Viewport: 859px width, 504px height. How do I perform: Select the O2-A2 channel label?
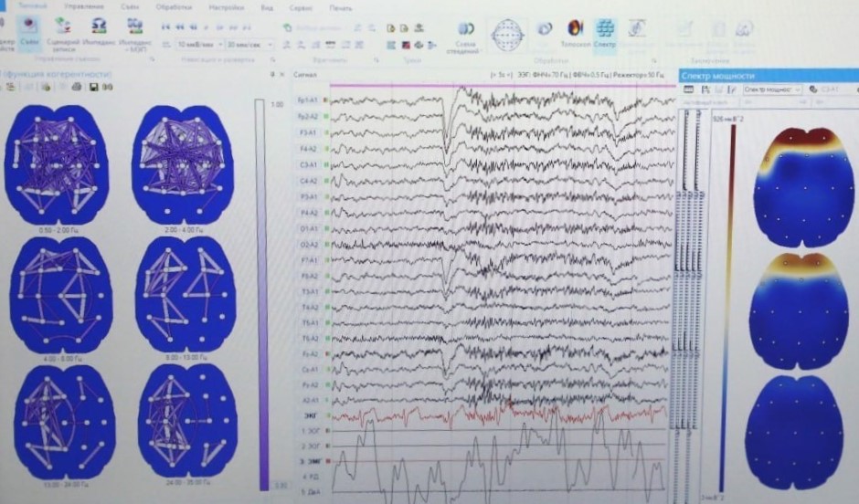[309, 245]
